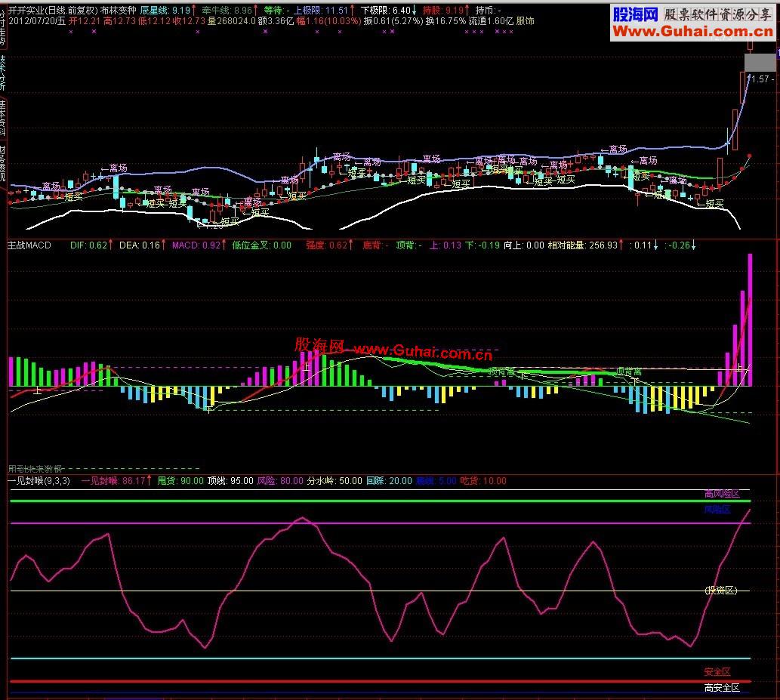Select main indicator name 布林变种
Image resolution: width=780 pixels, height=700 pixels.
pos(118,10)
